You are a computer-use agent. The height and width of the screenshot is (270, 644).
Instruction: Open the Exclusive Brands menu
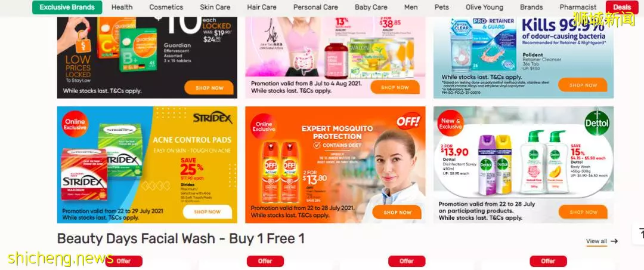click(x=67, y=7)
